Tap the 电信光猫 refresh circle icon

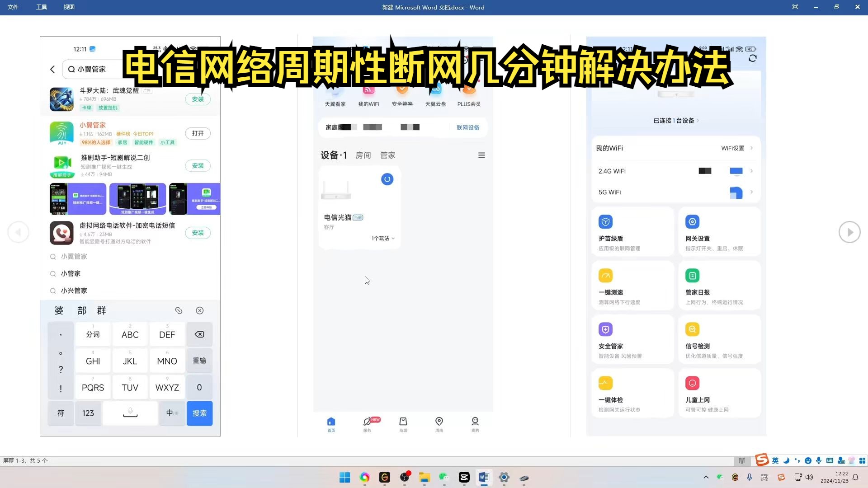[387, 179]
